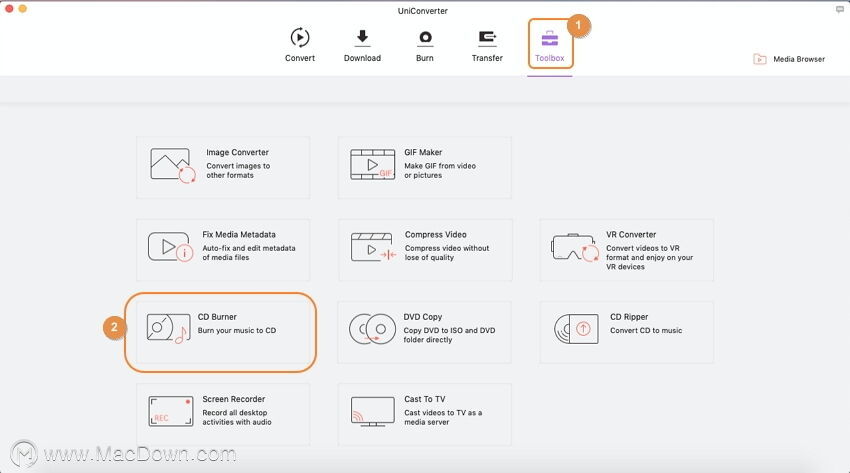Select the Toolbox briefcase icon
The width and height of the screenshot is (850, 473).
point(550,38)
